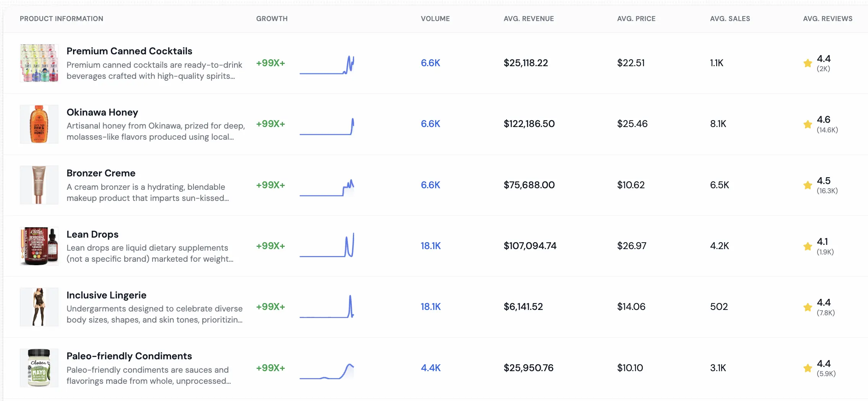Click the 4.4K volume link for Paleo-friendly Condiments
868x401 pixels.
(431, 367)
